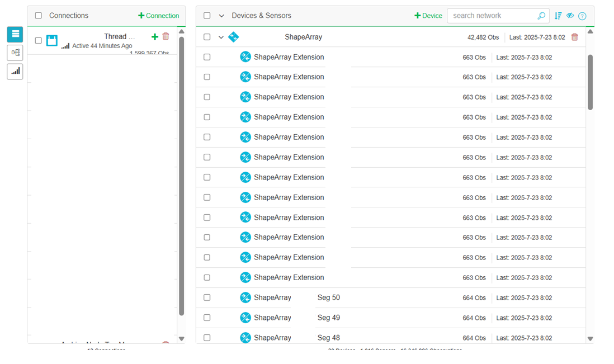
Task: Check the Seg 50 row checkbox
Action: [x=207, y=297]
